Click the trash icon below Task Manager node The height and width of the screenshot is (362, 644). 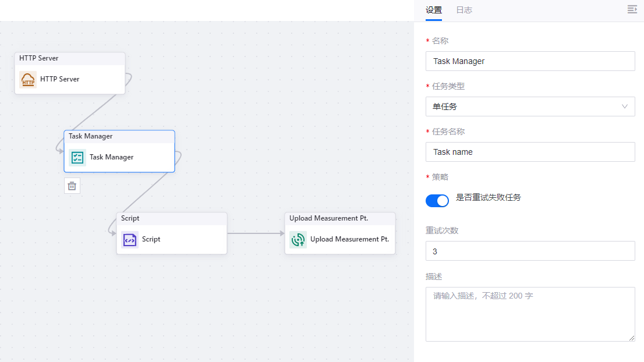(72, 185)
